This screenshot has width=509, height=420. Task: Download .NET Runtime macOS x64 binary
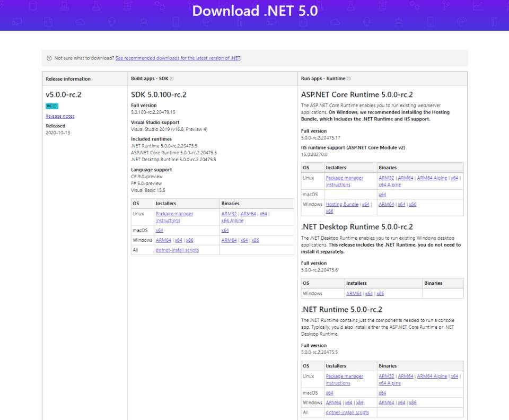coord(382,393)
